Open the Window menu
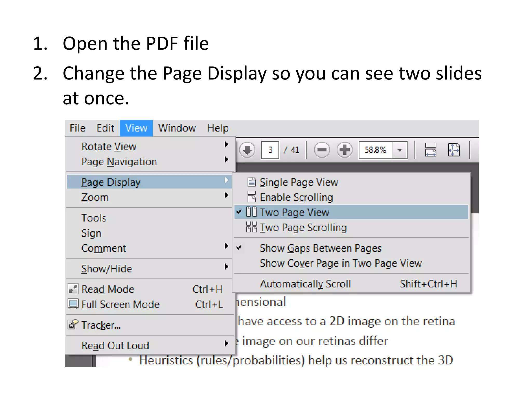This screenshot has height=399, width=532. coord(177,128)
